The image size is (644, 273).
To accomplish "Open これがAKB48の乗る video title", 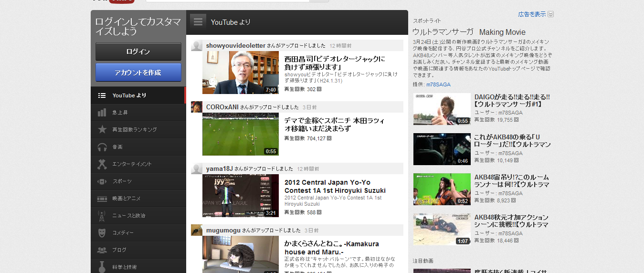I will (513, 141).
